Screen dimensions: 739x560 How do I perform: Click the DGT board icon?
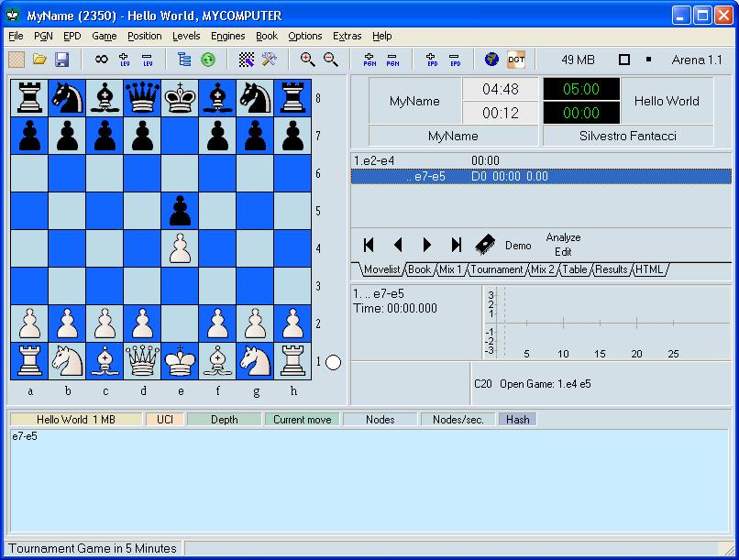[516, 60]
